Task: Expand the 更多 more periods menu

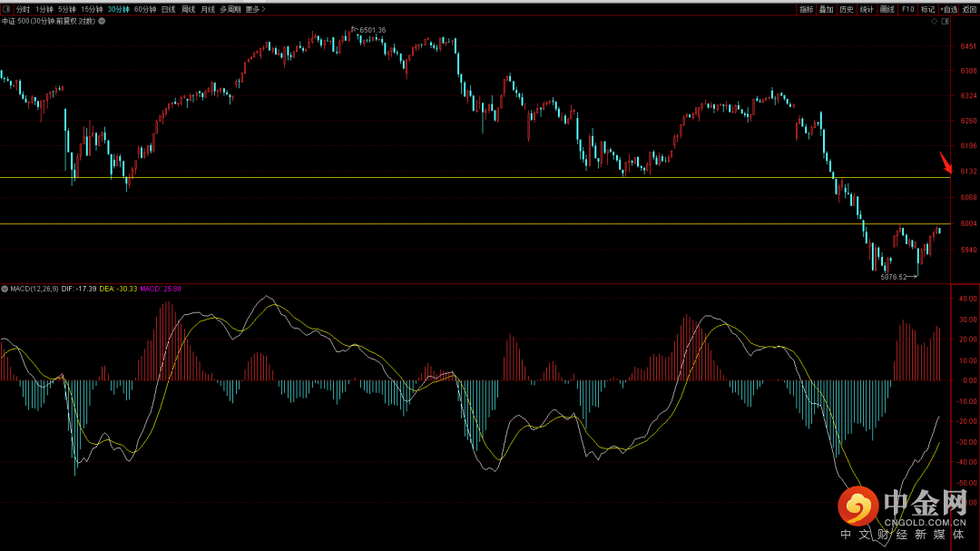Action: [255, 9]
